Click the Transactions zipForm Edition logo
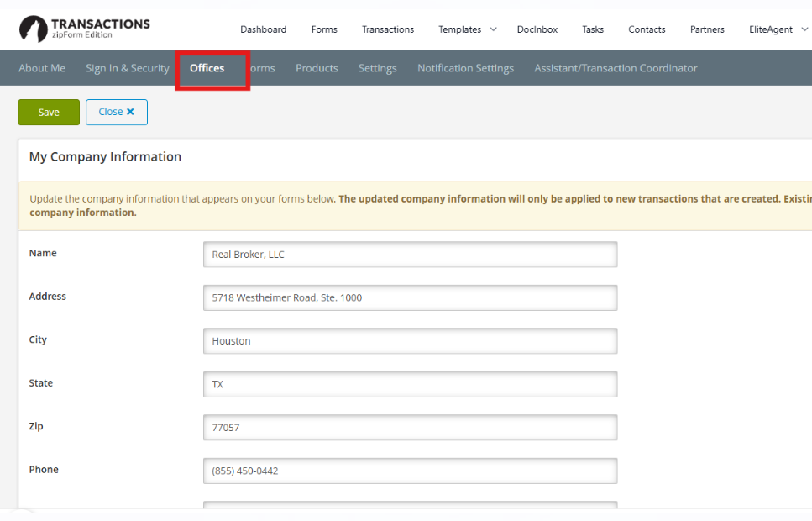The width and height of the screenshot is (812, 521). click(85, 29)
